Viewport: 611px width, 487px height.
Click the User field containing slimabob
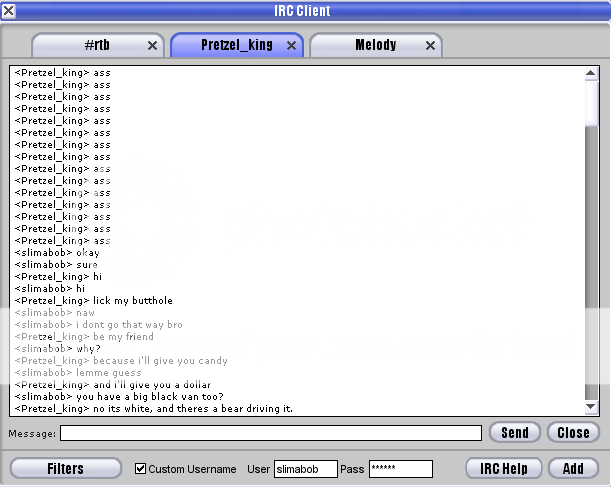click(305, 469)
